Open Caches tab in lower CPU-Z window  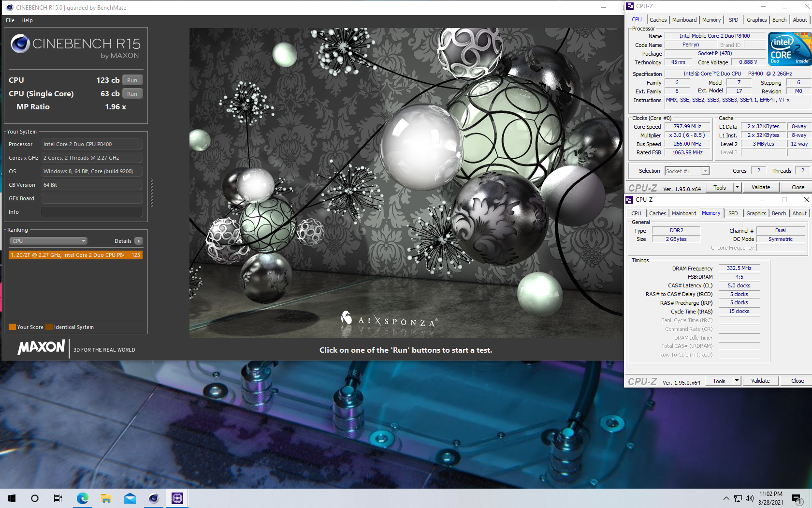coord(658,213)
